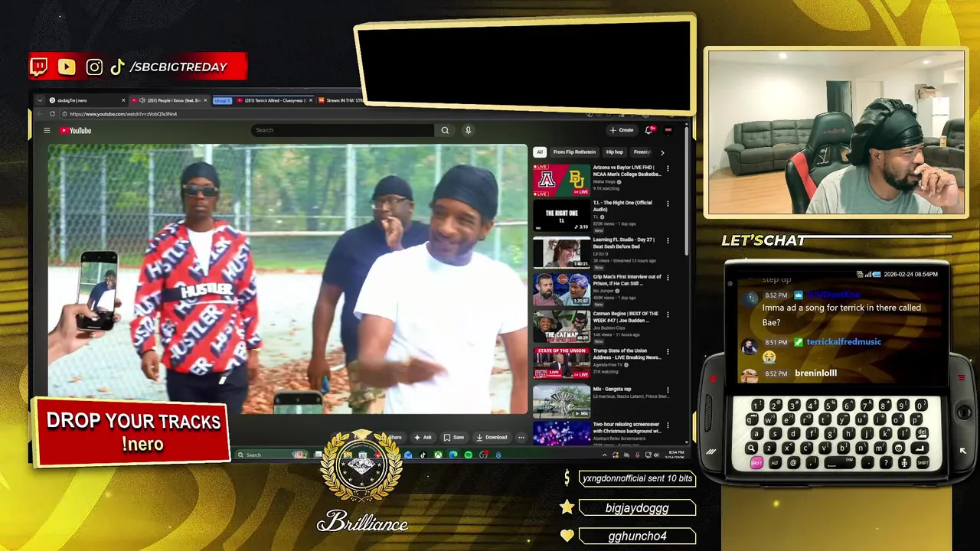
Task: Open options menu for Crip Mac's Interview video
Action: [x=668, y=278]
